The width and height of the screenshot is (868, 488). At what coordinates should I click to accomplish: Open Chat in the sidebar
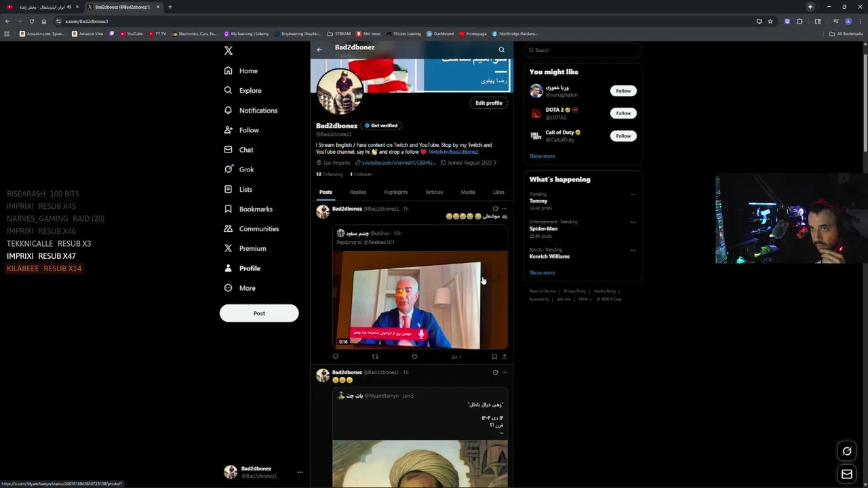tap(239, 150)
